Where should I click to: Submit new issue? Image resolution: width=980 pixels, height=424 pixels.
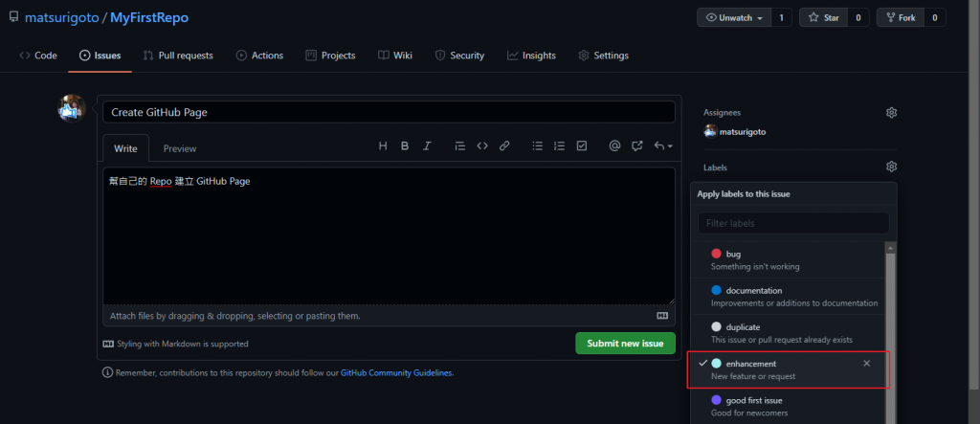(625, 344)
